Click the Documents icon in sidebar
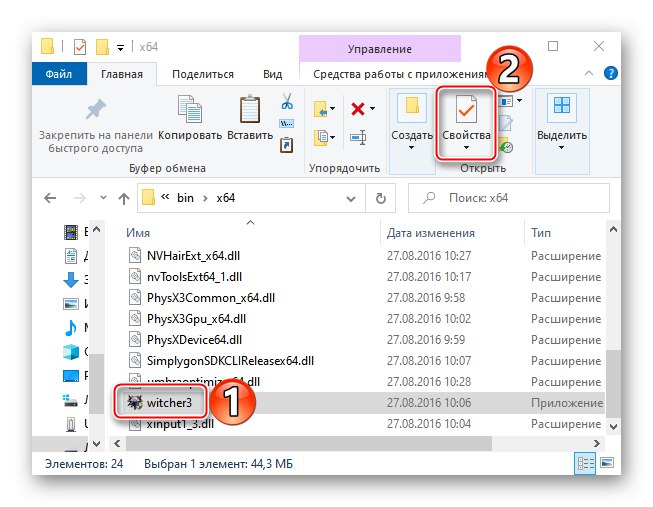This screenshot has height=507, width=653. [x=71, y=256]
